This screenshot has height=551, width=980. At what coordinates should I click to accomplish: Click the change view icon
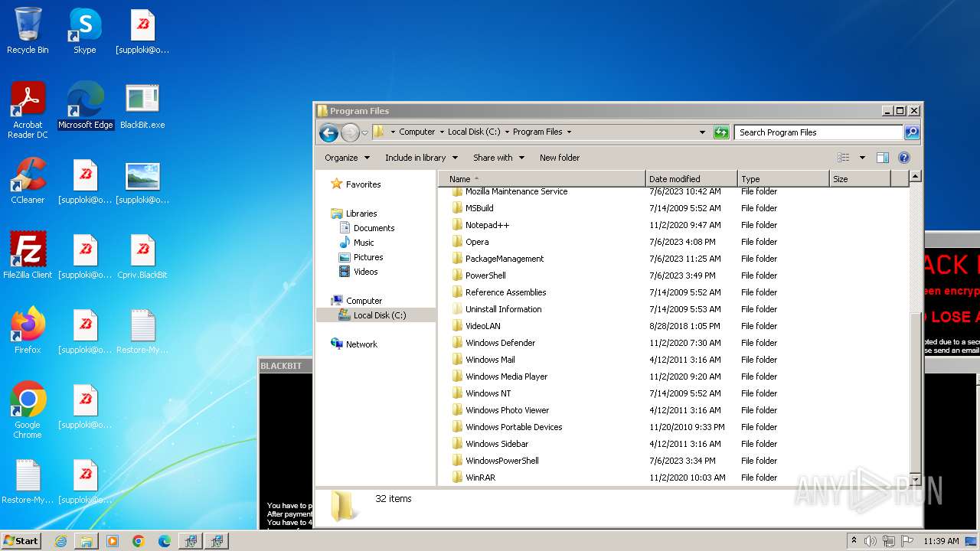pyautogui.click(x=844, y=158)
